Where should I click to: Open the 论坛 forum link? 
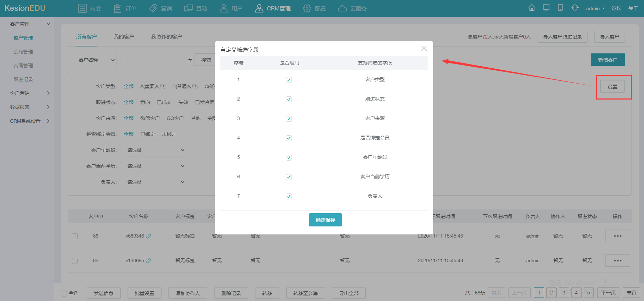coord(617,8)
